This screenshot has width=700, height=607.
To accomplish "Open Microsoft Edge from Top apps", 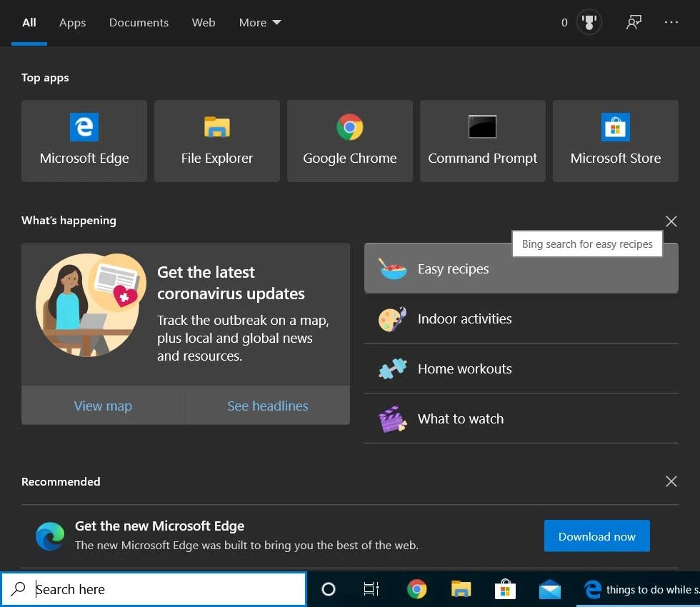I will (x=84, y=141).
